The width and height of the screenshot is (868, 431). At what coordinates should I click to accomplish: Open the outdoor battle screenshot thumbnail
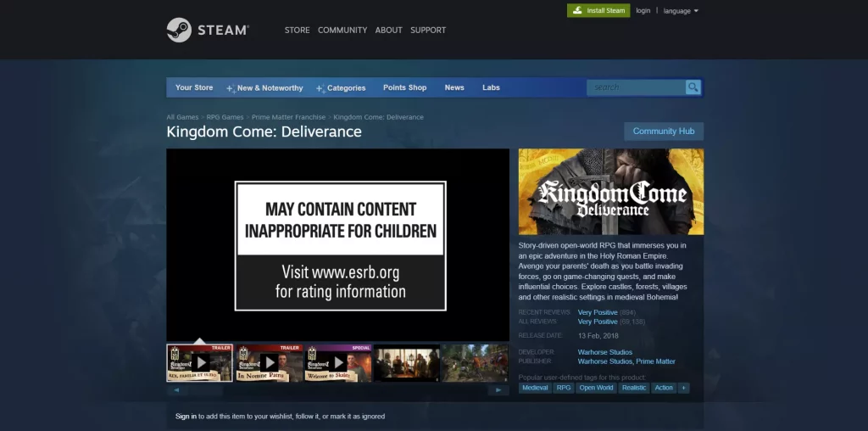pyautogui.click(x=475, y=363)
